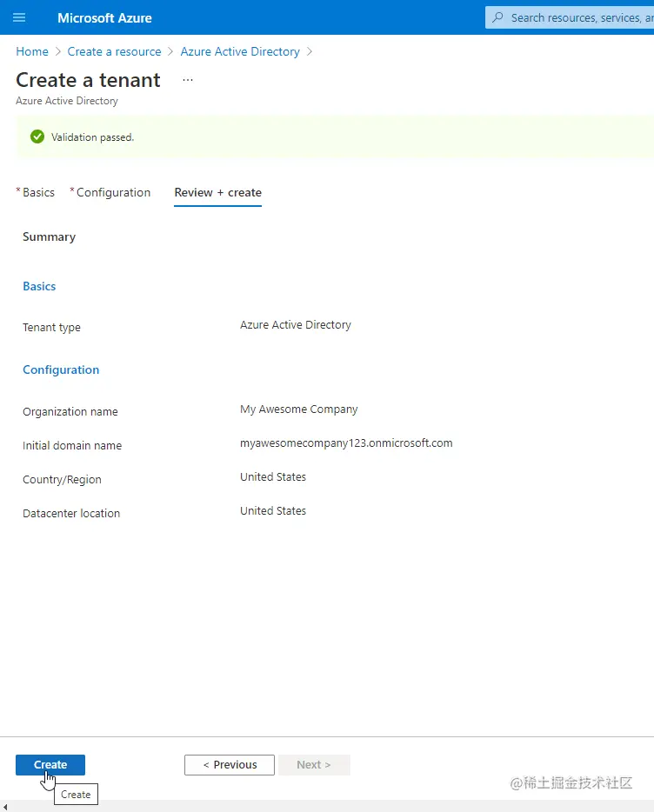Click the Create a tenant page title
654x812 pixels.
pos(88,80)
